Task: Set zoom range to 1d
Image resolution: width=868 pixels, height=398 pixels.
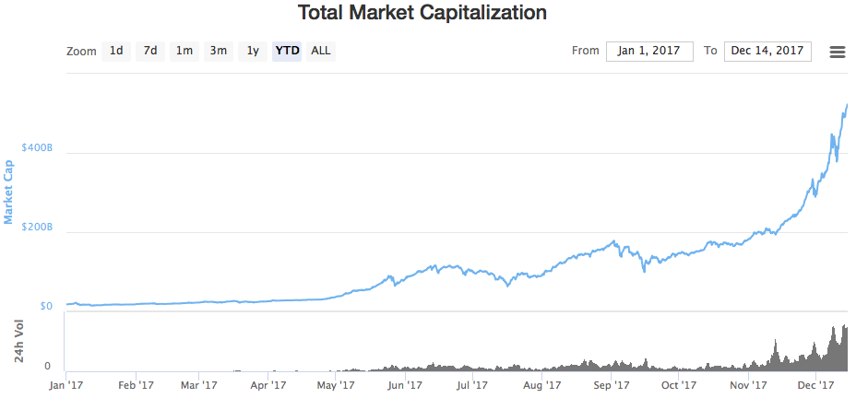Action: (116, 51)
